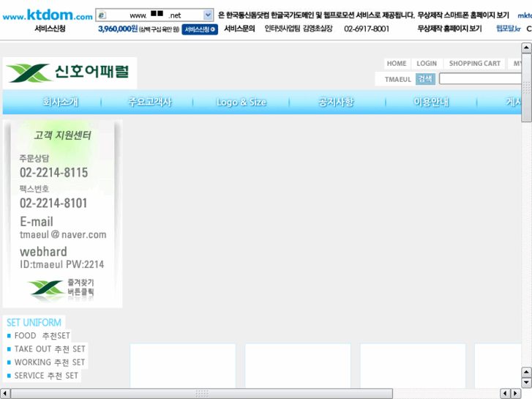Click the Internet Explorer icon in address box
The height and width of the screenshot is (399, 532).
pyautogui.click(x=102, y=15)
